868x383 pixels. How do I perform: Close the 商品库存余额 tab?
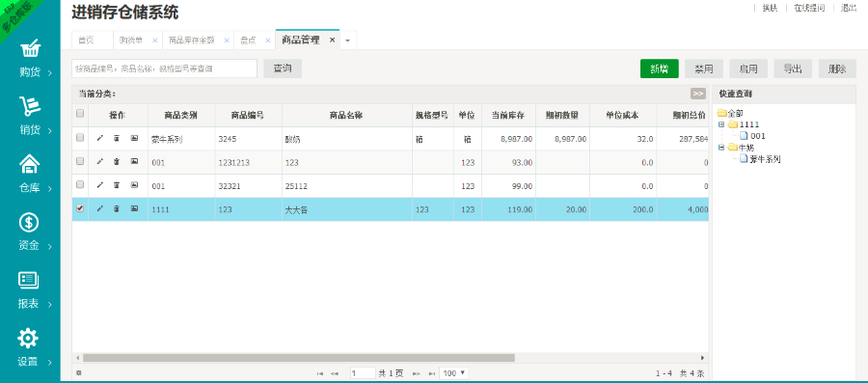pyautogui.click(x=227, y=41)
